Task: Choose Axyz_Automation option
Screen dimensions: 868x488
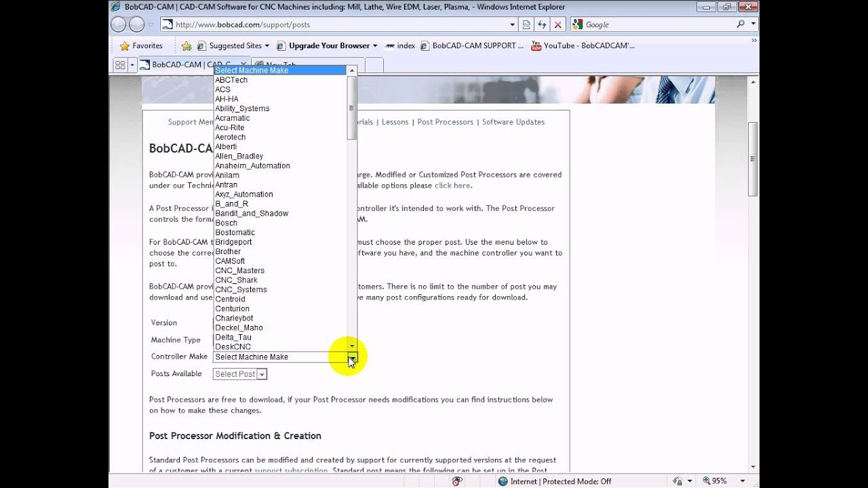Action: pos(279,194)
